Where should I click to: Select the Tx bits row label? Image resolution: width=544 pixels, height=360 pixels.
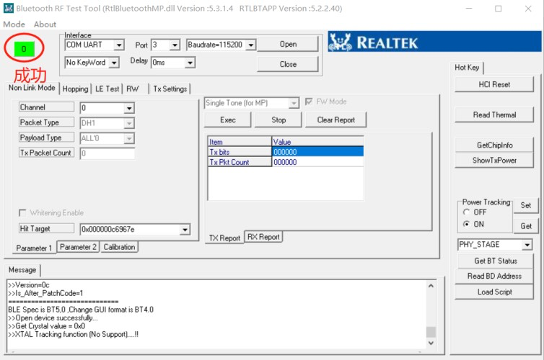tap(239, 152)
